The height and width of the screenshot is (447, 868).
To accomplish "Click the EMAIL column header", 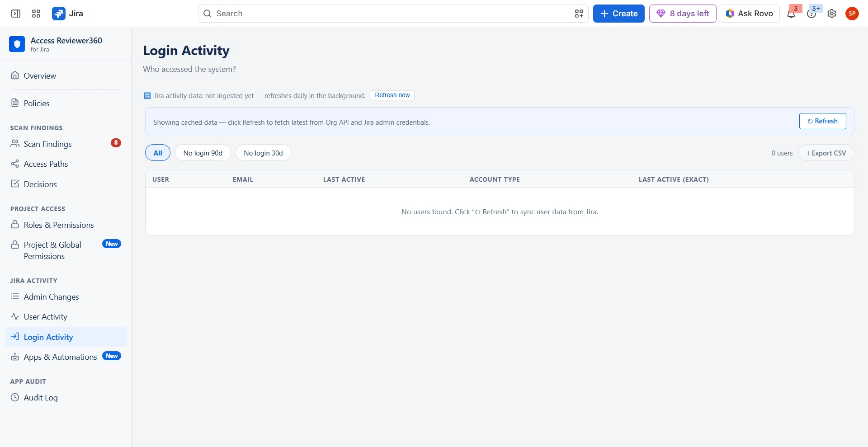I will [x=243, y=179].
